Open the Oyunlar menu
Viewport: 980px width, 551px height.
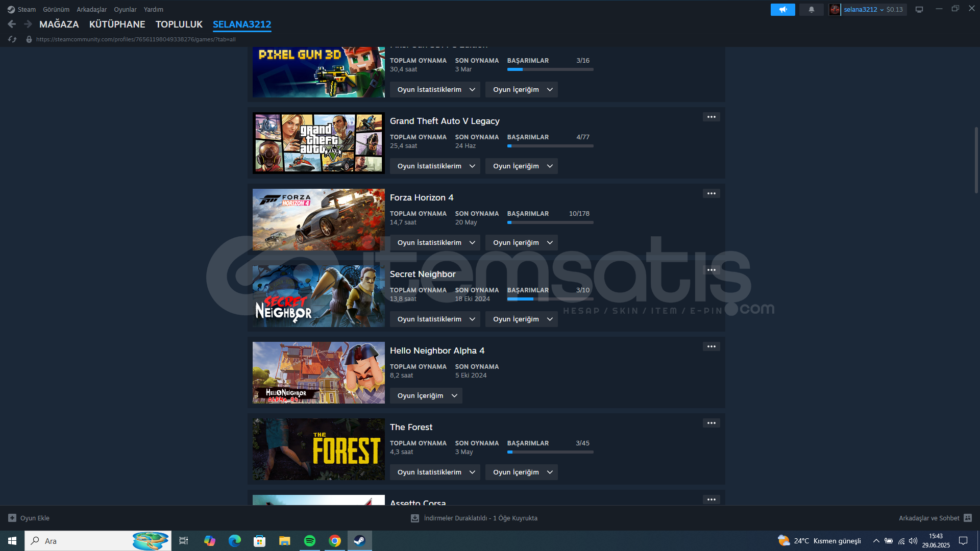(125, 9)
